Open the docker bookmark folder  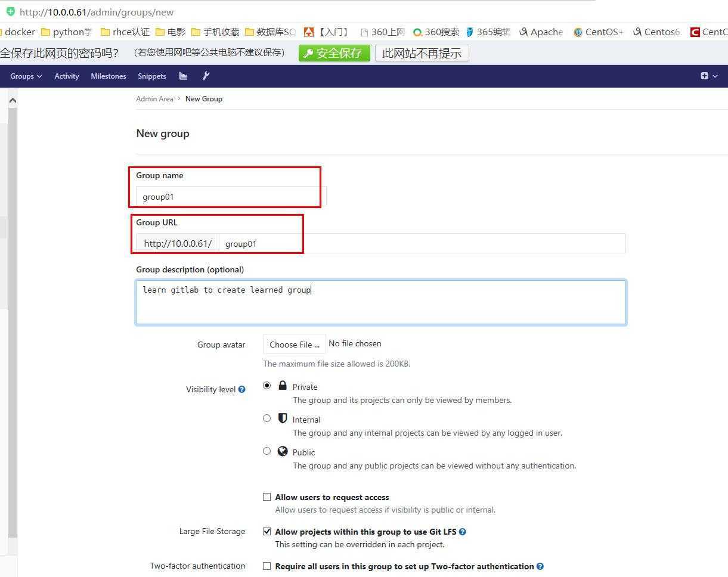point(18,32)
